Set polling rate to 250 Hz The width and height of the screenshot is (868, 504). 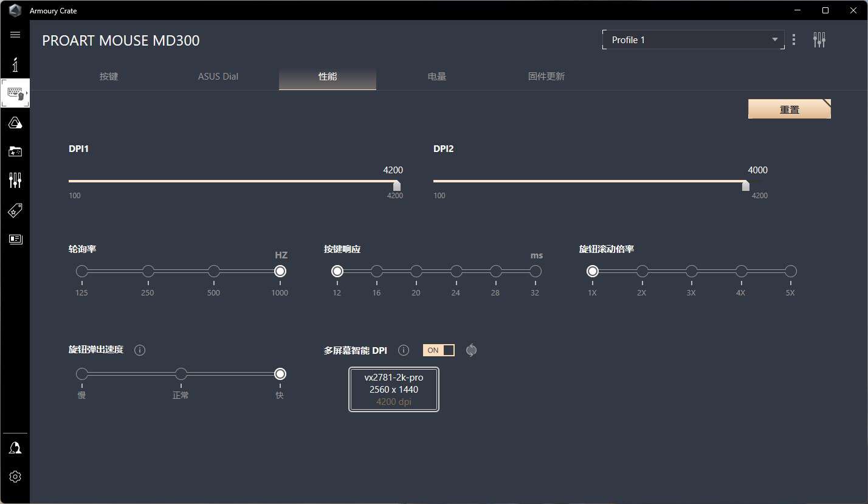(148, 271)
